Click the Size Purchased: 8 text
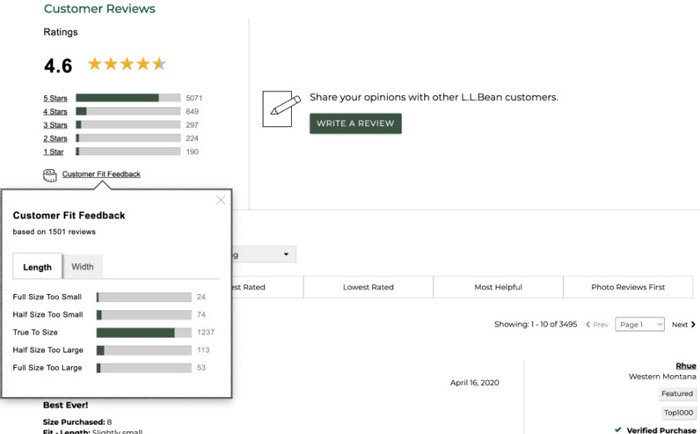 pyautogui.click(x=77, y=422)
